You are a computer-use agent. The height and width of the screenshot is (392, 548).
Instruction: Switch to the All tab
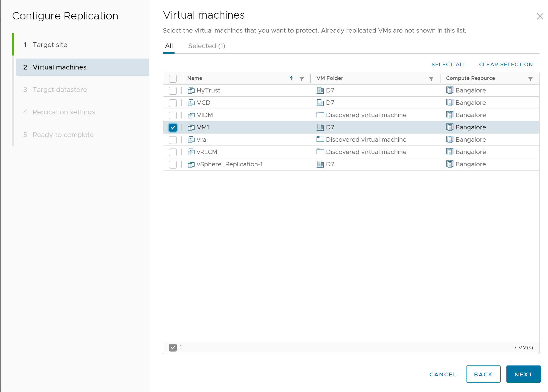(169, 46)
